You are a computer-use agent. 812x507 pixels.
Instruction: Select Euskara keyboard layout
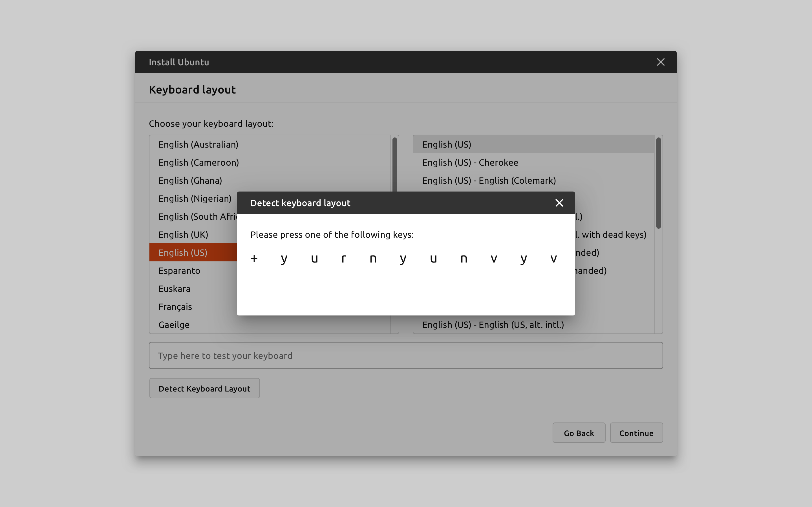tap(175, 289)
